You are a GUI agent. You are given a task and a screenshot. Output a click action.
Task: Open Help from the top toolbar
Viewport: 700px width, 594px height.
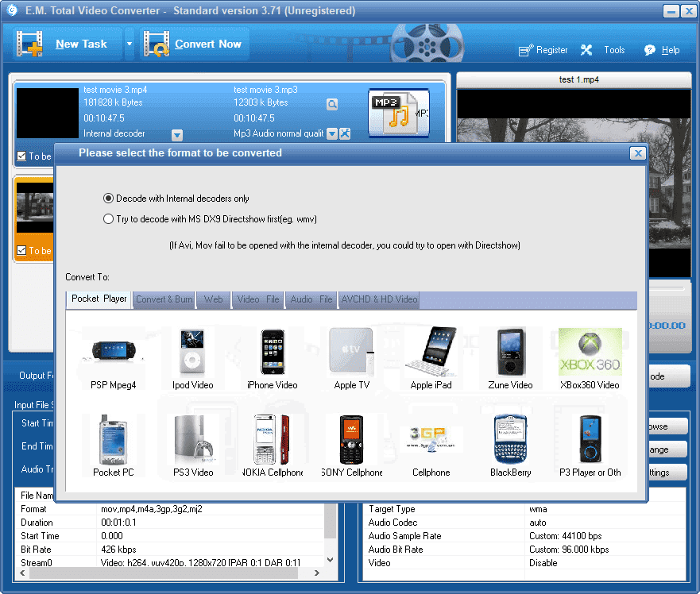pos(662,50)
